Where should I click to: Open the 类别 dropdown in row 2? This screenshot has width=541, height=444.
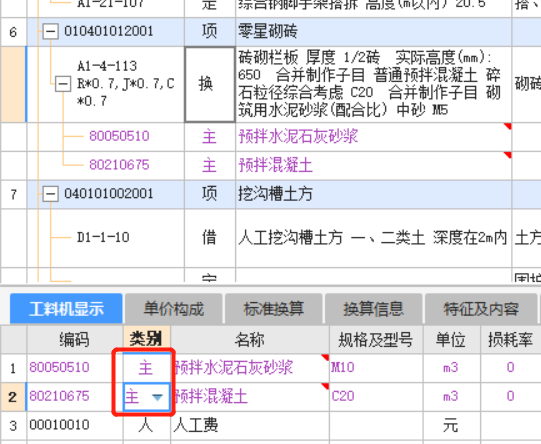[x=157, y=397]
